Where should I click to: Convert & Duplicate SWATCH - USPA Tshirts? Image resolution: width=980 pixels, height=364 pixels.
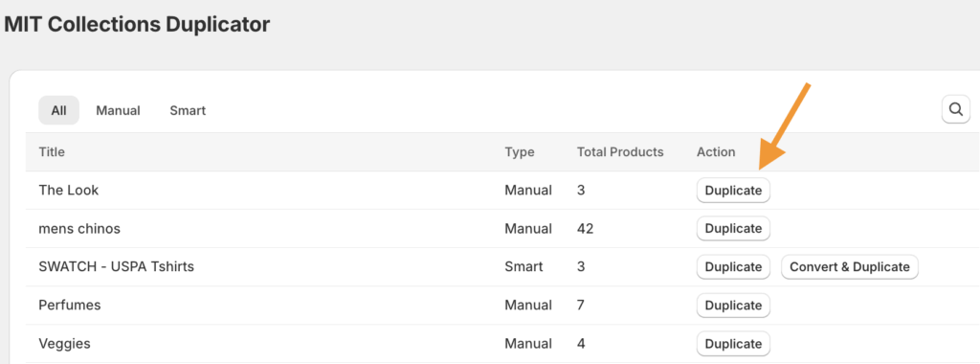pos(850,267)
